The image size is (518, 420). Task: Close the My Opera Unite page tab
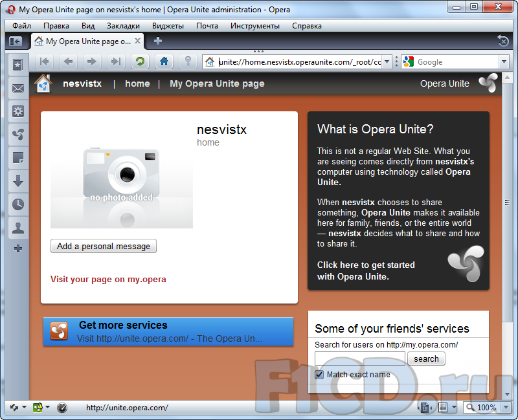pyautogui.click(x=137, y=41)
